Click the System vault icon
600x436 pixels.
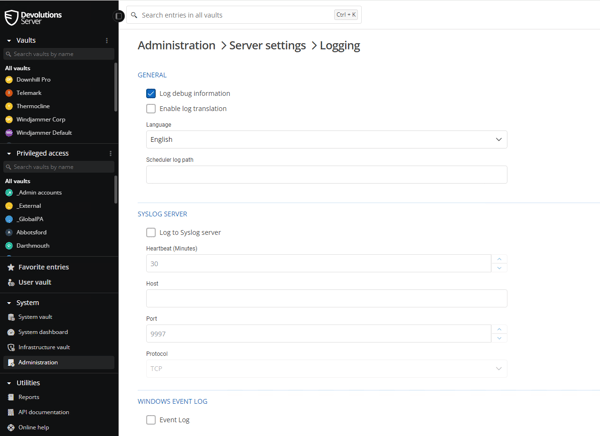(11, 317)
